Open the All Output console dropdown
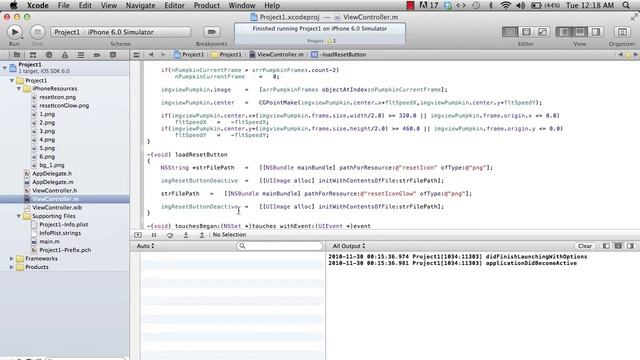The width and height of the screenshot is (640, 360). (x=349, y=246)
